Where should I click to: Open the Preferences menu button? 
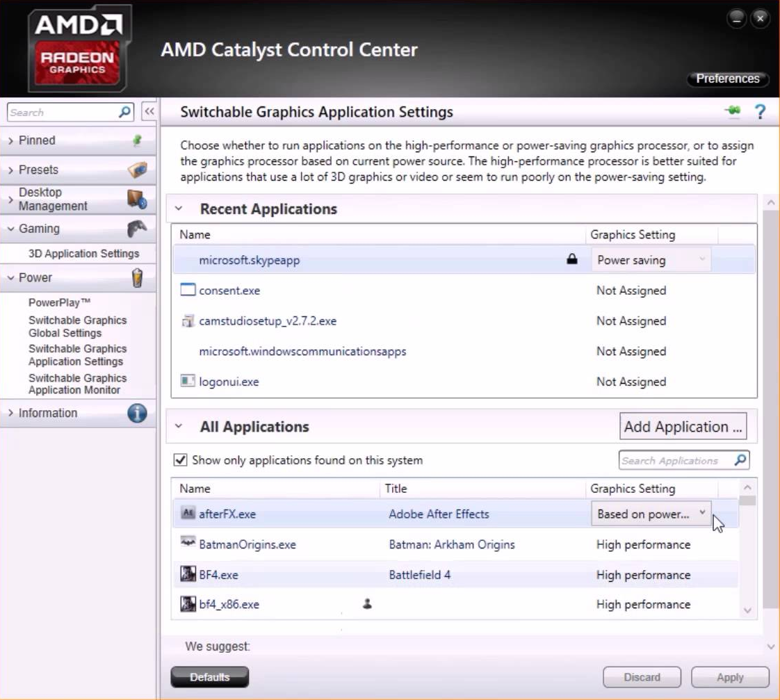pyautogui.click(x=727, y=79)
